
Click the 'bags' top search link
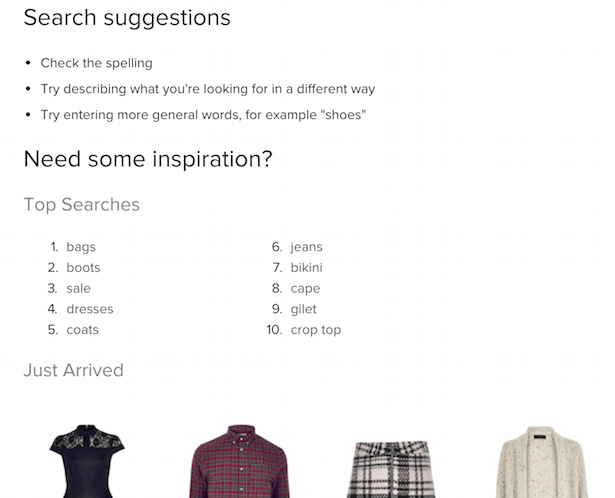coord(81,247)
